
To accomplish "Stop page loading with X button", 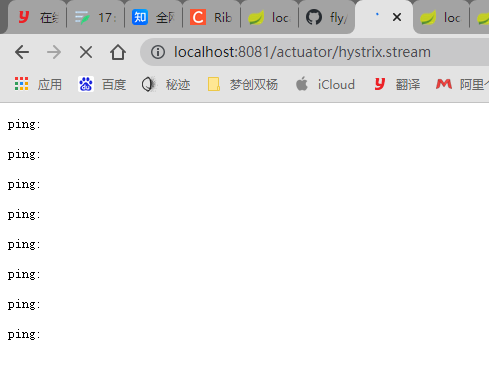I will [86, 52].
